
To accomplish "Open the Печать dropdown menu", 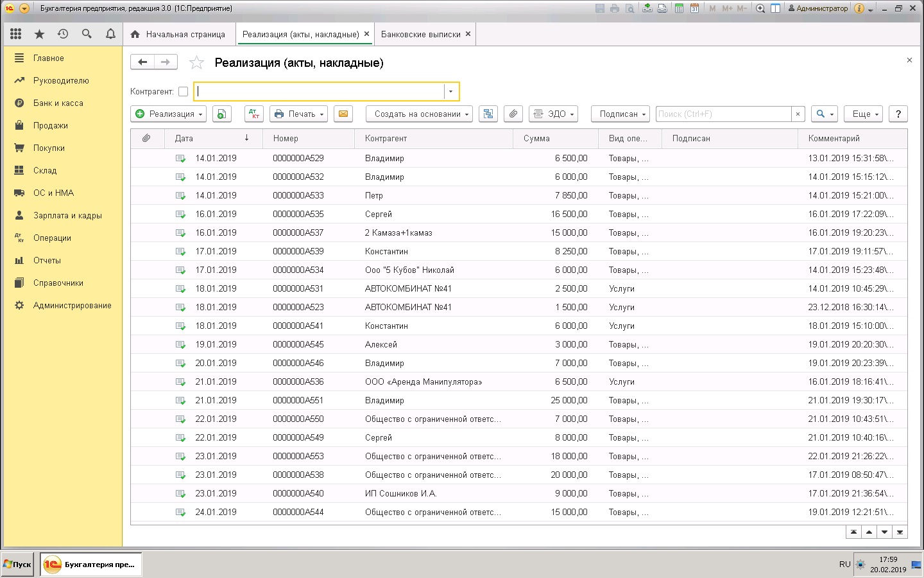I will (x=299, y=114).
